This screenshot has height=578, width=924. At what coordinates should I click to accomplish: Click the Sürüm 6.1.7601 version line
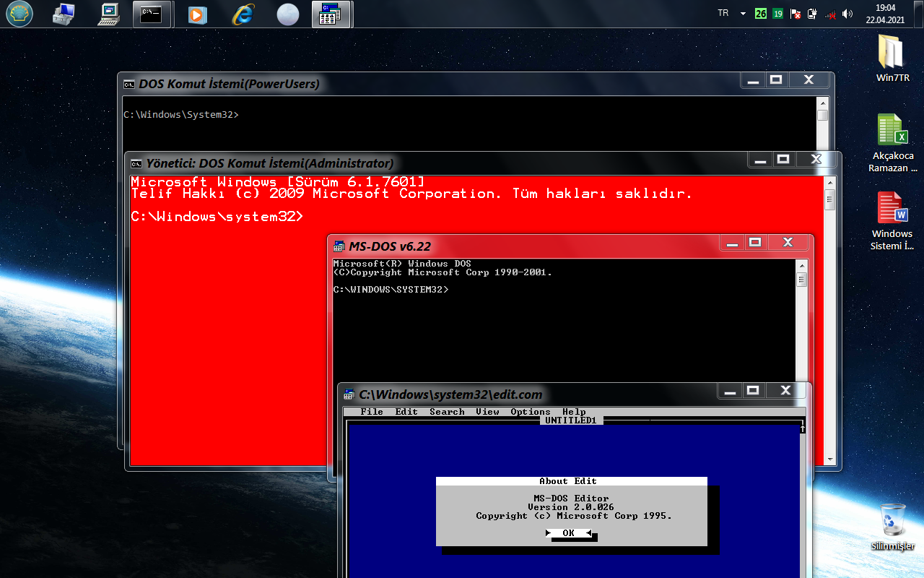pyautogui.click(x=278, y=182)
